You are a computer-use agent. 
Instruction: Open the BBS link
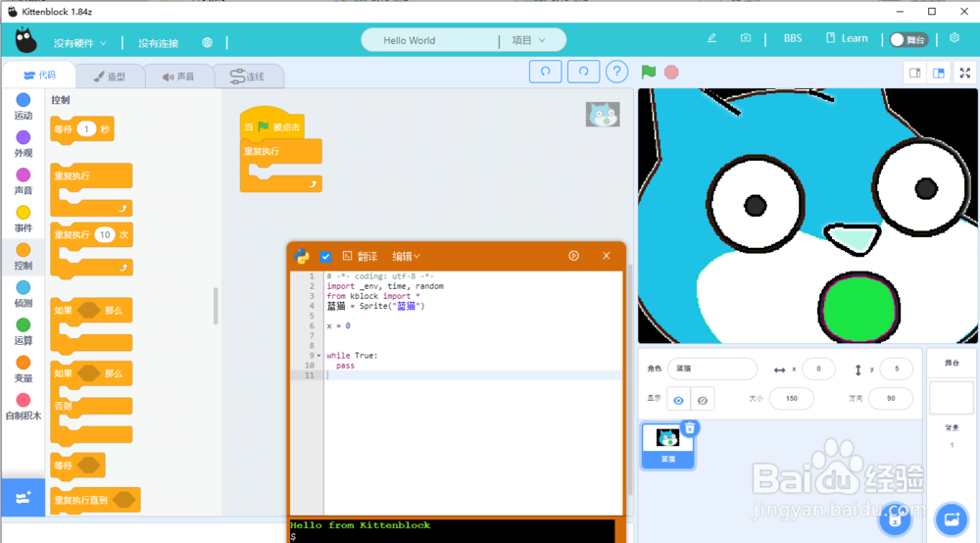pos(793,38)
